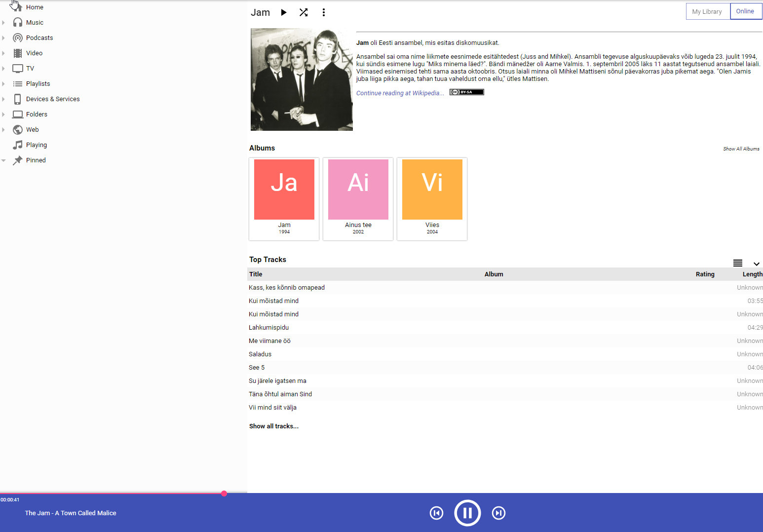Click Show all tracks link

pos(274,426)
